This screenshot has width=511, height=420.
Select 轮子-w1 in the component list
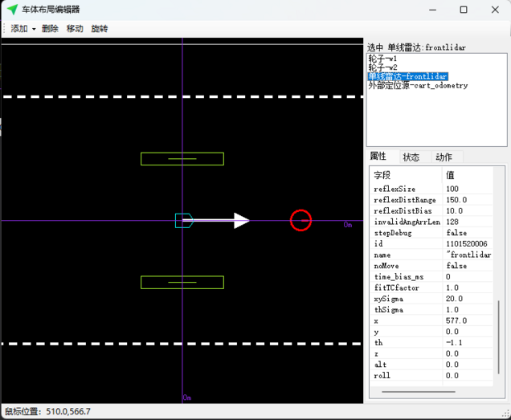[x=383, y=59]
